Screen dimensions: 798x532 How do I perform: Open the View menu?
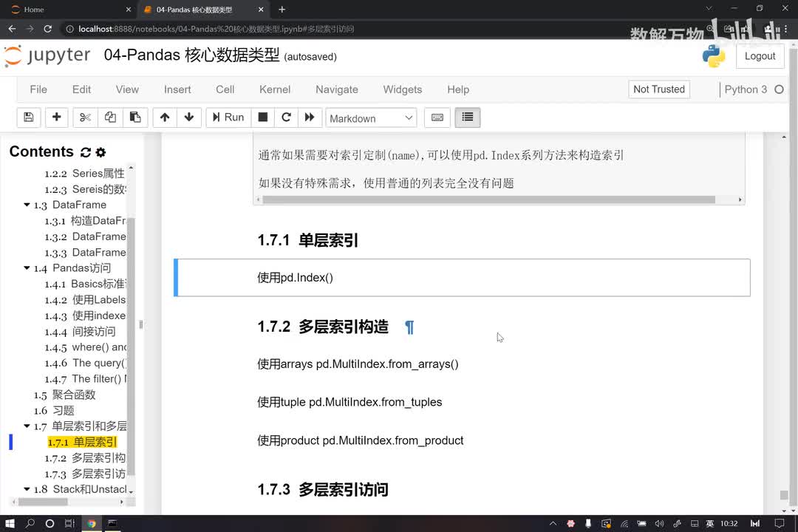[x=127, y=89]
